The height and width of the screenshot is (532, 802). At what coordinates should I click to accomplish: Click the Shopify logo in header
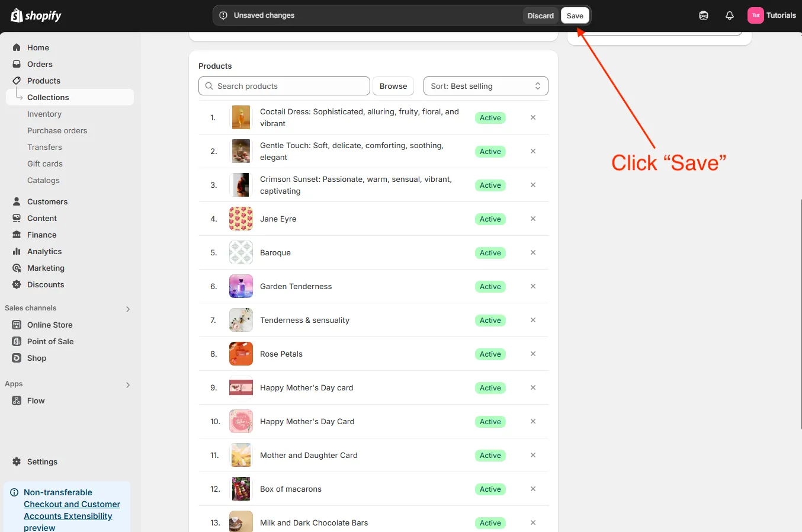point(36,15)
